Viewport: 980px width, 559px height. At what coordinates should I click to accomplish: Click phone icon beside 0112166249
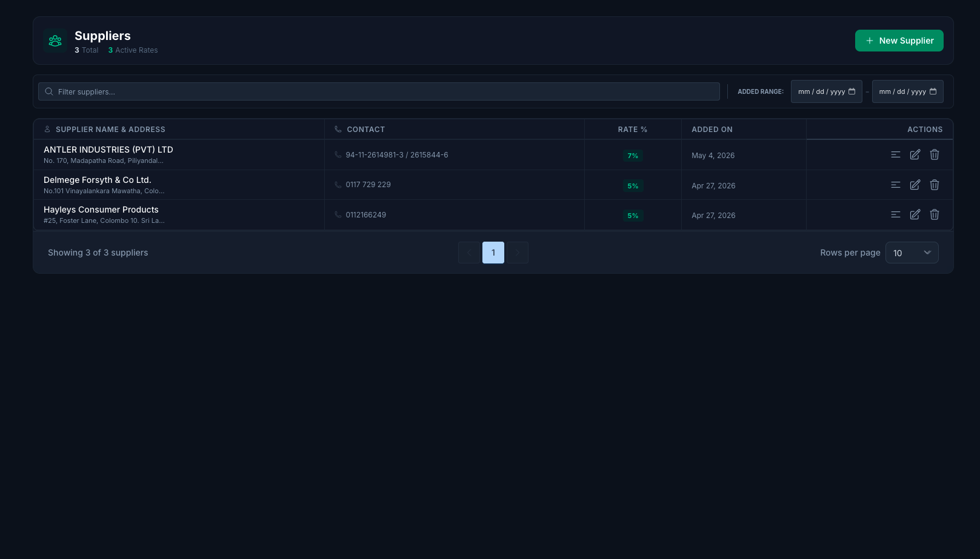338,214
